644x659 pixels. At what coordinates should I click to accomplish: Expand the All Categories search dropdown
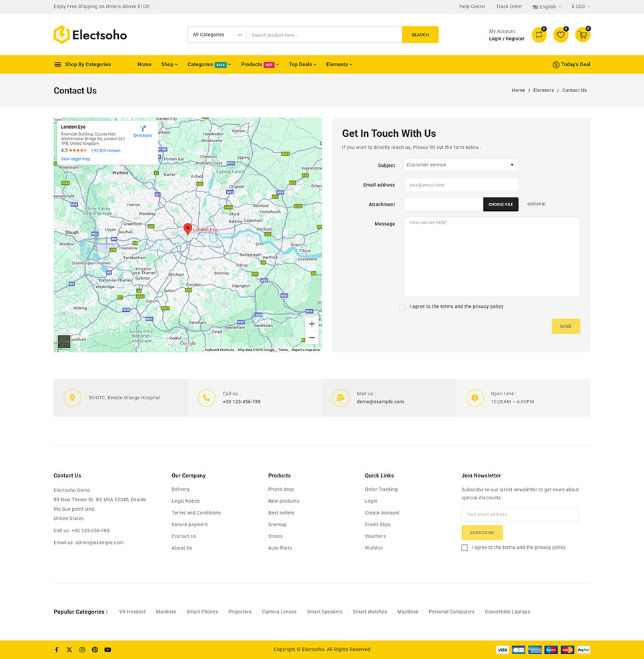coord(216,35)
